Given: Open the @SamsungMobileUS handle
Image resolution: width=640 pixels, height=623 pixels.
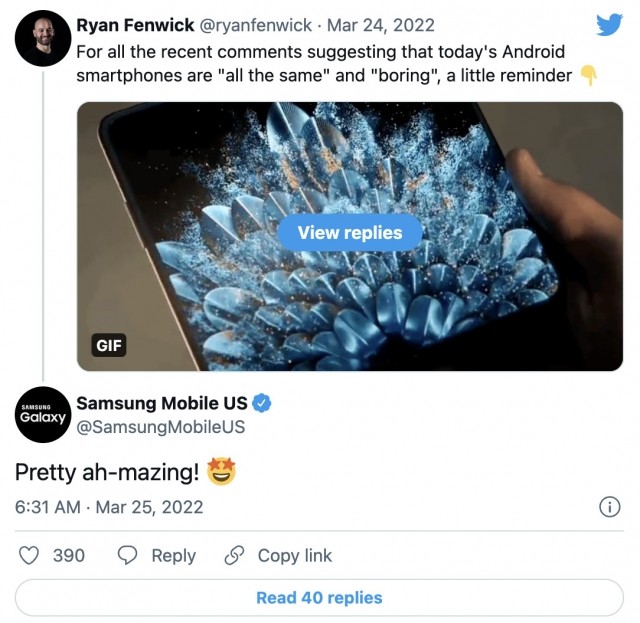Looking at the screenshot, I should [x=160, y=428].
